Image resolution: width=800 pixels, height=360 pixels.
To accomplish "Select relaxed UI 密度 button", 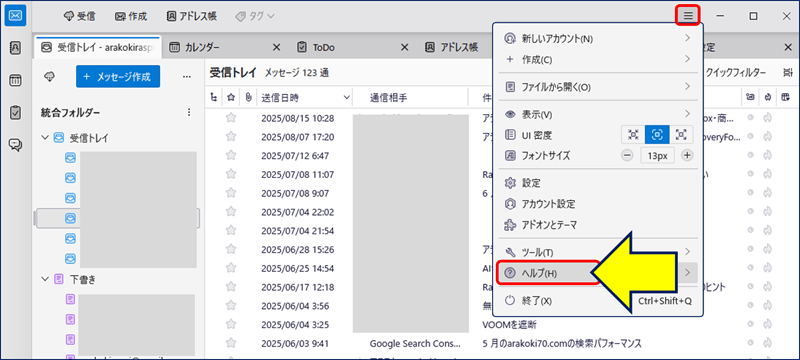I will pyautogui.click(x=681, y=135).
